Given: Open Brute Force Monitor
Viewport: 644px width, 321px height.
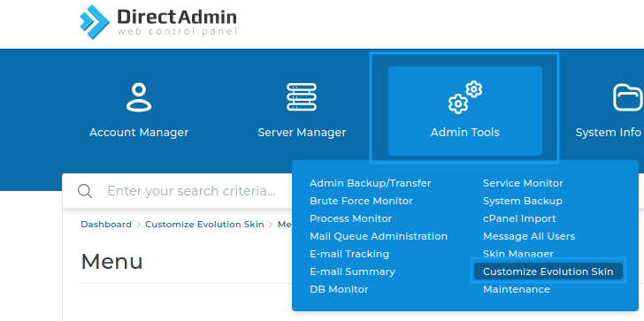Looking at the screenshot, I should 361,201.
